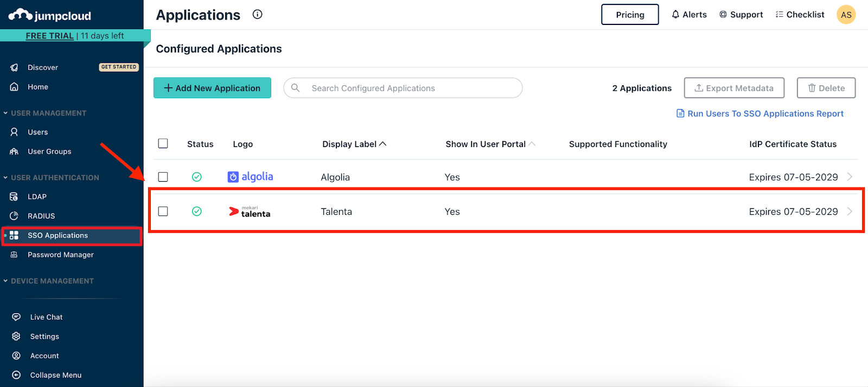This screenshot has height=387, width=868.
Task: Sort by Show In User Portal column
Action: tap(490, 144)
